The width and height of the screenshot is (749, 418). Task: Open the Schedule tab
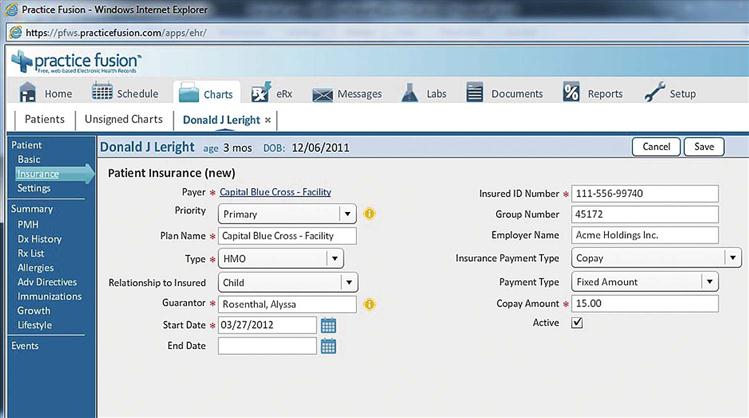(125, 94)
